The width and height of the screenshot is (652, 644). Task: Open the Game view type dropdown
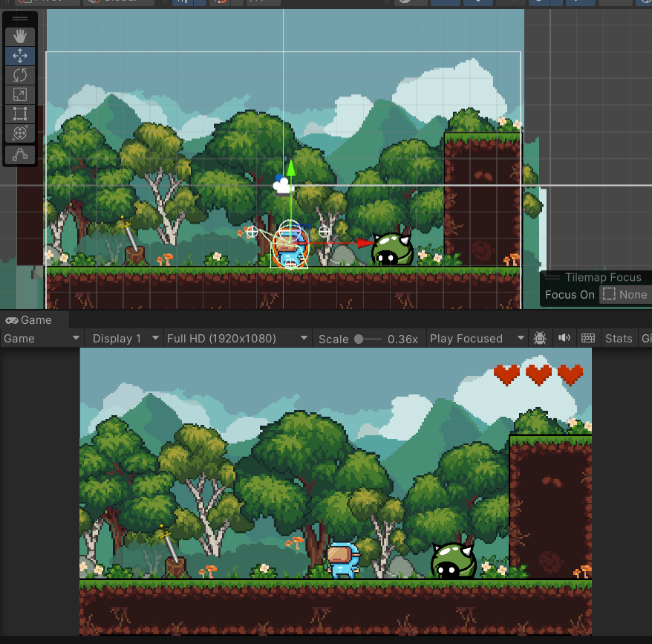42,338
